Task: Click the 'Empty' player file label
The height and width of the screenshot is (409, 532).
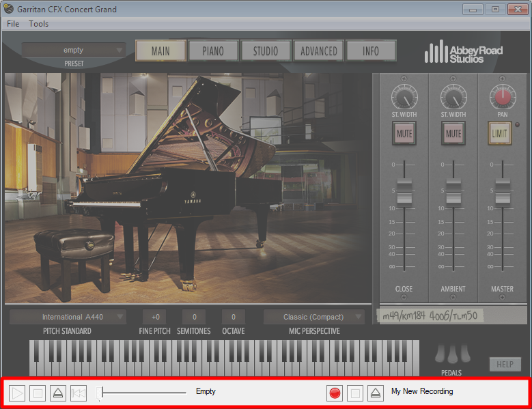Action: tap(206, 391)
